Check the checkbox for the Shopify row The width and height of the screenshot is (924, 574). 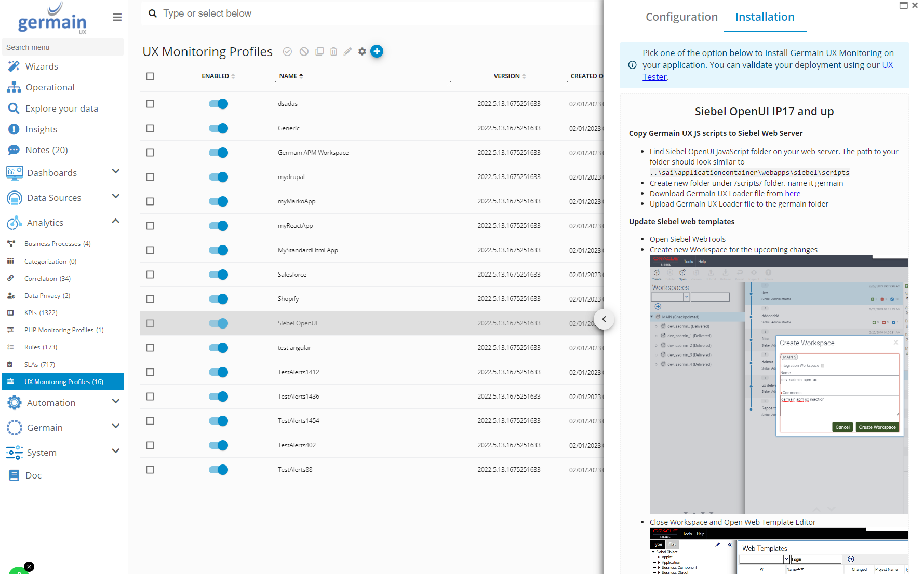coord(150,299)
